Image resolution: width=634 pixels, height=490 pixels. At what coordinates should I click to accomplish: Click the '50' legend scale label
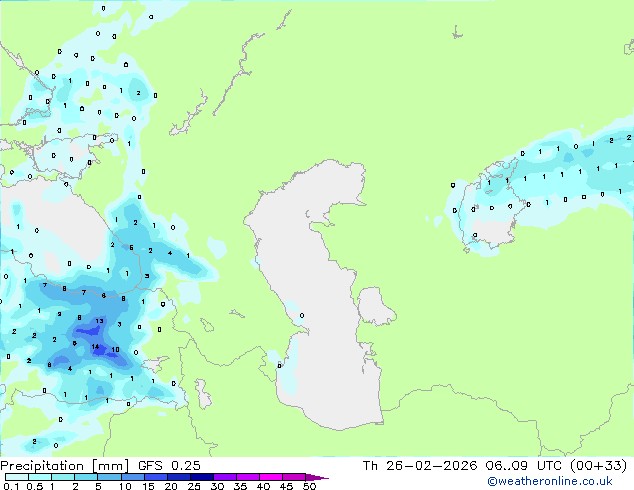click(309, 486)
